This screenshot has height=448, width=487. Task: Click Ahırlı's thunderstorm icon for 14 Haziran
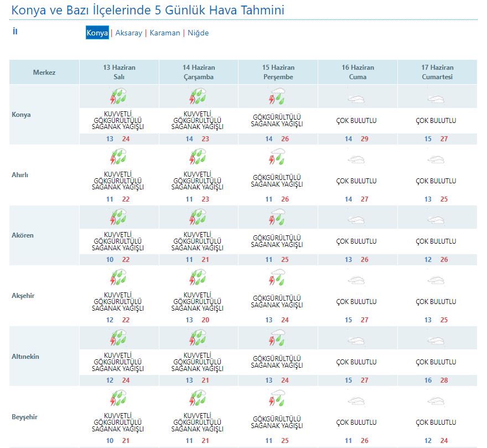(198, 158)
